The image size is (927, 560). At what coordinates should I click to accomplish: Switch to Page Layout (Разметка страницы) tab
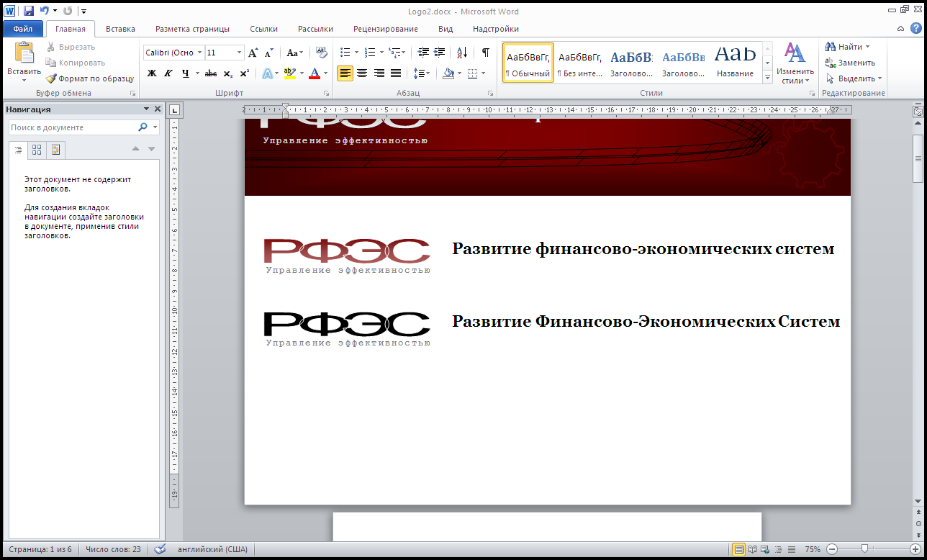point(192,29)
